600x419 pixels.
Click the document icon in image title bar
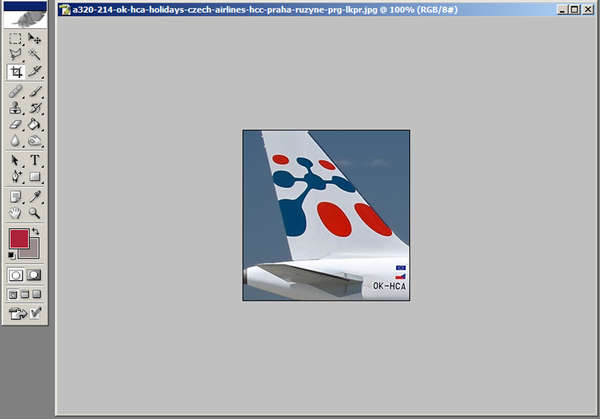click(x=65, y=10)
